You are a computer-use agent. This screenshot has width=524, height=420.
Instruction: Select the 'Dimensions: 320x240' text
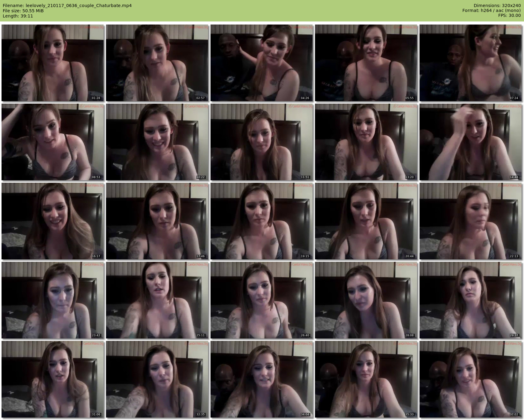pyautogui.click(x=497, y=6)
